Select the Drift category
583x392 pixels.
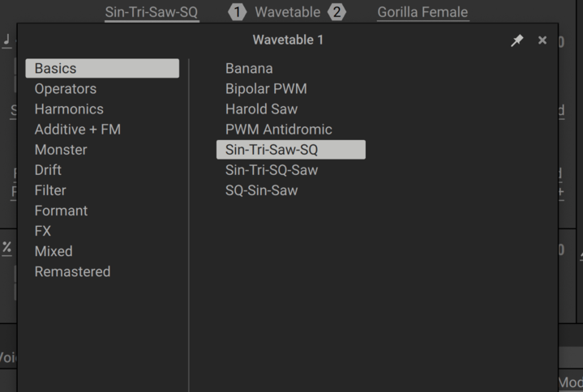coord(48,170)
